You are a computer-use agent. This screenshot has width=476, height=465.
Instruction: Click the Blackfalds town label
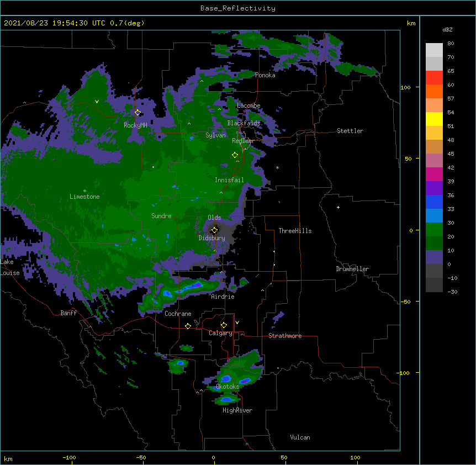pyautogui.click(x=244, y=123)
